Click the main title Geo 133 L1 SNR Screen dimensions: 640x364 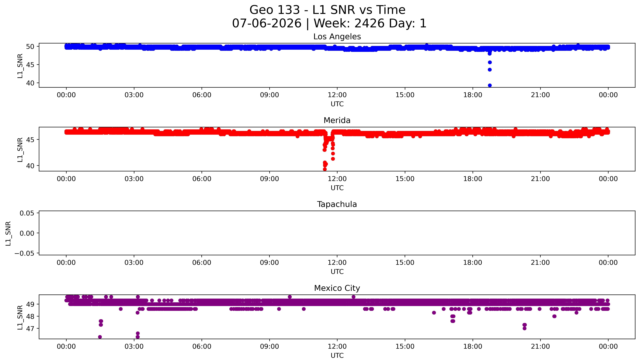click(327, 10)
